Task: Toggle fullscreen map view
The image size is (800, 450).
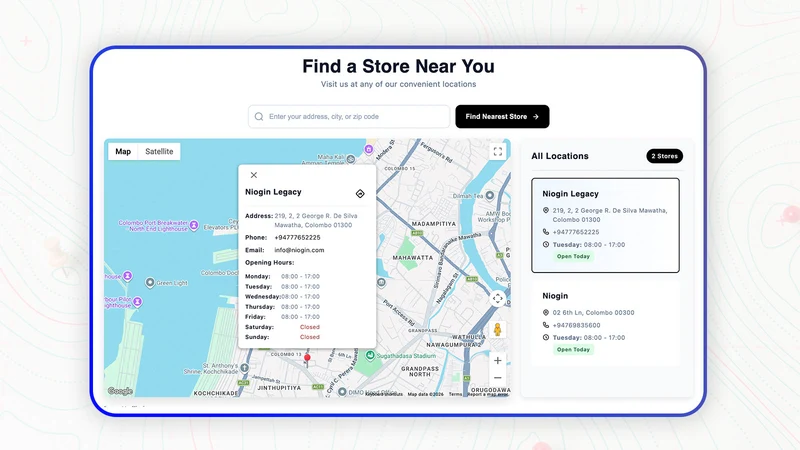Action: coord(497,152)
